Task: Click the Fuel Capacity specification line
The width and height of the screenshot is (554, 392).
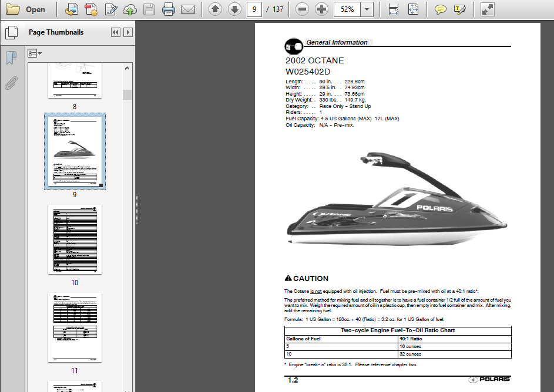Action: (343, 119)
